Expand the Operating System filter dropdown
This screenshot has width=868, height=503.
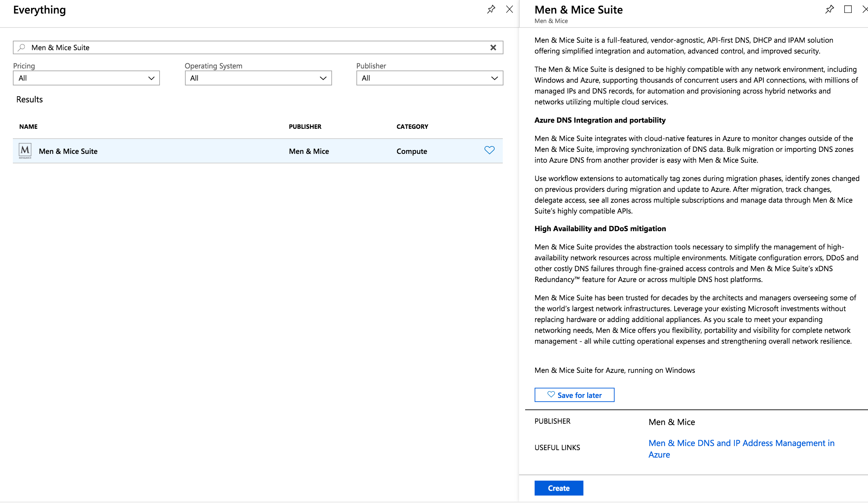pyautogui.click(x=258, y=78)
